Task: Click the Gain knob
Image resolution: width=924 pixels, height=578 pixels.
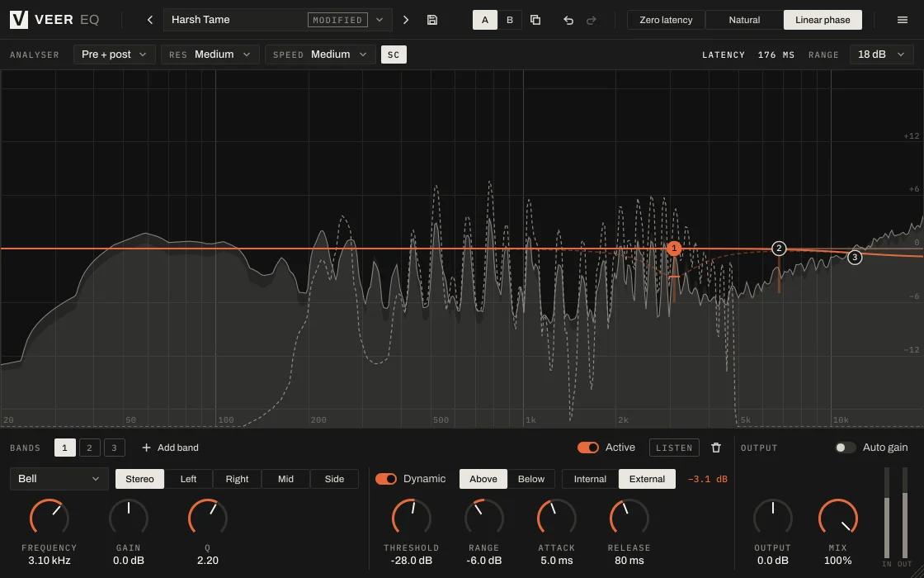Action: click(x=129, y=518)
